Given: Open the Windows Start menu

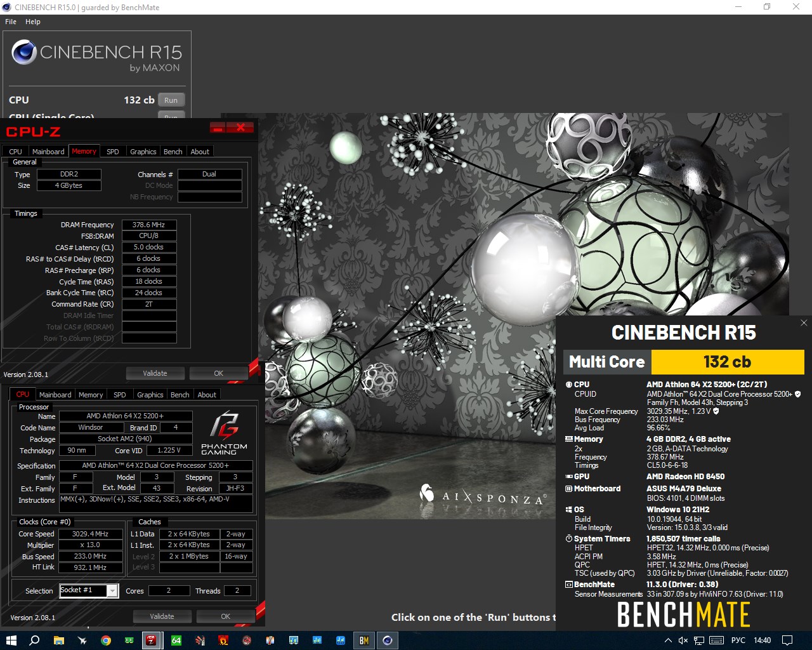Looking at the screenshot, I should tap(11, 640).
